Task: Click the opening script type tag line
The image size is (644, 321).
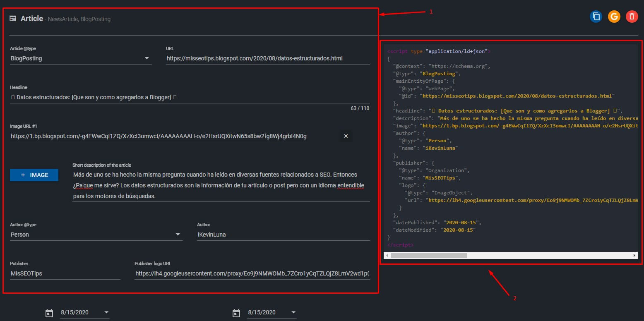Action: tap(439, 51)
